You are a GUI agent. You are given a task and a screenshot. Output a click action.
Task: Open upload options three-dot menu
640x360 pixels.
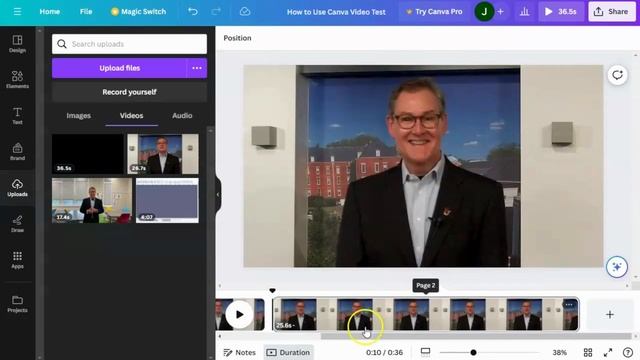point(197,68)
